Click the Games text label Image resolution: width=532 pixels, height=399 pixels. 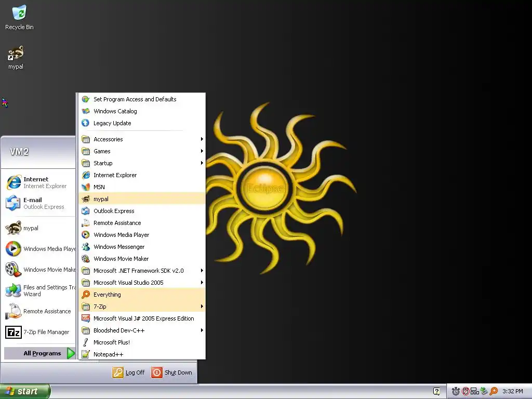(x=102, y=151)
